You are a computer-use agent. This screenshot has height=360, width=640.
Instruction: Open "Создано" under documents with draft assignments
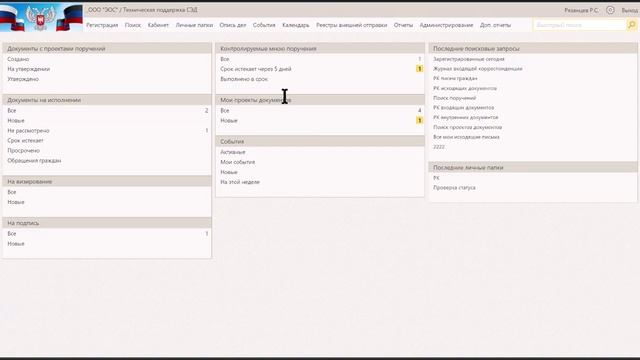pyautogui.click(x=18, y=59)
